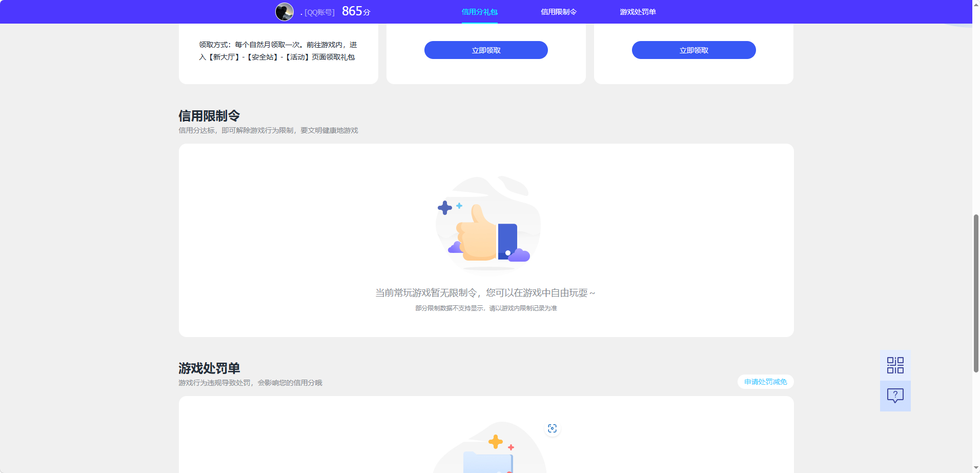The height and width of the screenshot is (473, 980).
Task: Click the user avatar in top bar
Action: (284, 11)
